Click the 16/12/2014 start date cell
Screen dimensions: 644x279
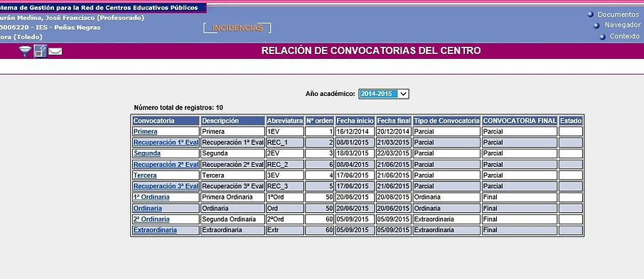(355, 132)
